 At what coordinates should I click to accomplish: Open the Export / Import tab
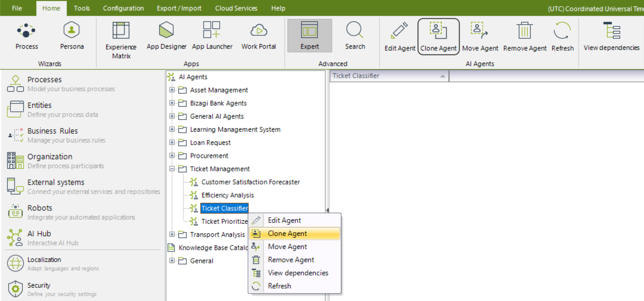pyautogui.click(x=179, y=8)
